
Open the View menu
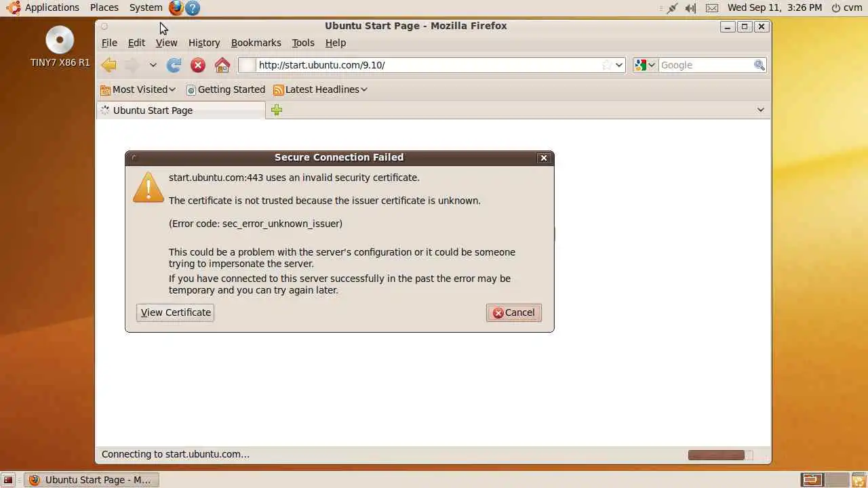point(166,43)
